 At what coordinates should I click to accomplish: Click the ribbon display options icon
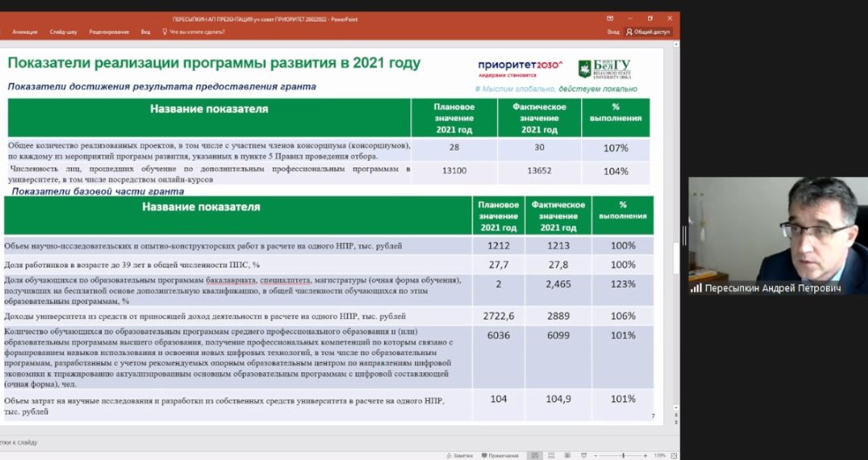610,19
